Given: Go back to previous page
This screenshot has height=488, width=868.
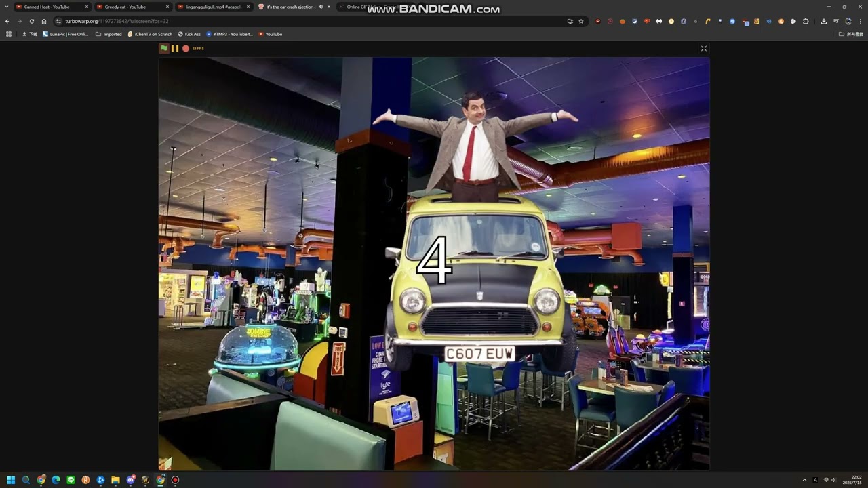Looking at the screenshot, I should tap(7, 21).
